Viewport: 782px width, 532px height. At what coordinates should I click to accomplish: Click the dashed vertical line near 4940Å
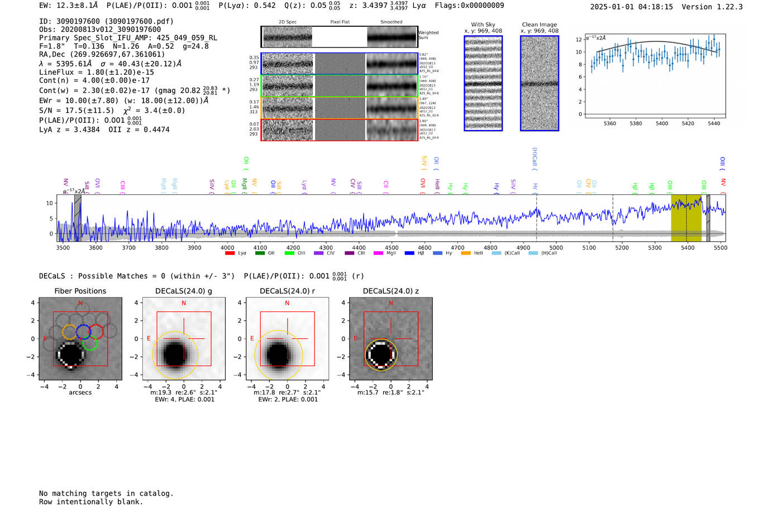click(537, 218)
